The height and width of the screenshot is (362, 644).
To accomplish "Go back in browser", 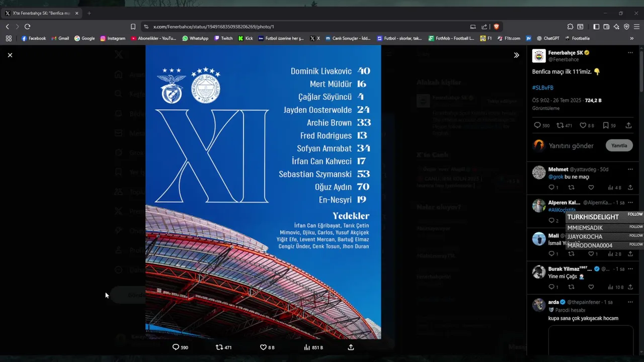I will [8, 27].
